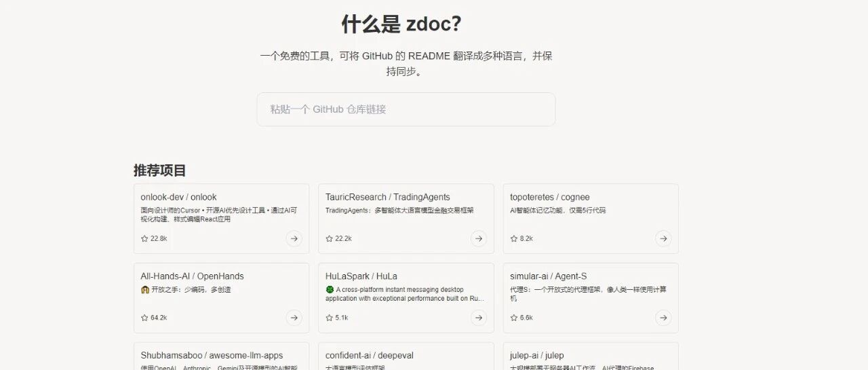Viewport: 868px width, 370px height.
Task: Click the cognee card description text
Action: pyautogui.click(x=557, y=210)
